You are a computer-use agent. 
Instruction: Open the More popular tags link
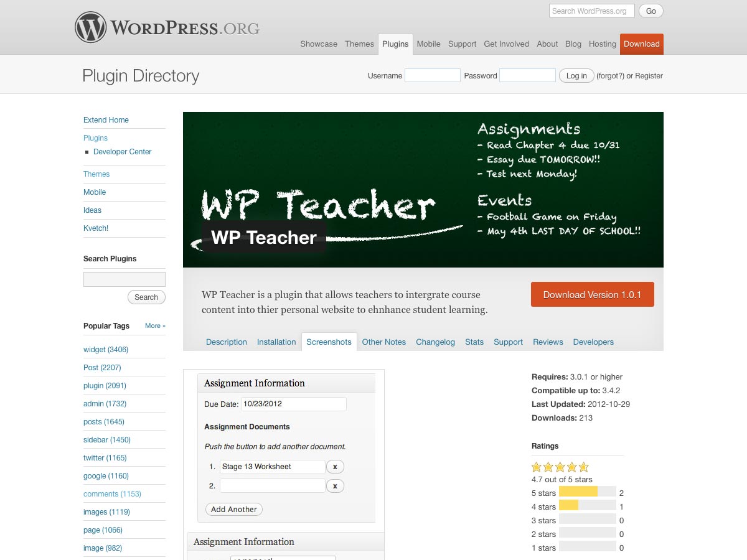pos(155,326)
